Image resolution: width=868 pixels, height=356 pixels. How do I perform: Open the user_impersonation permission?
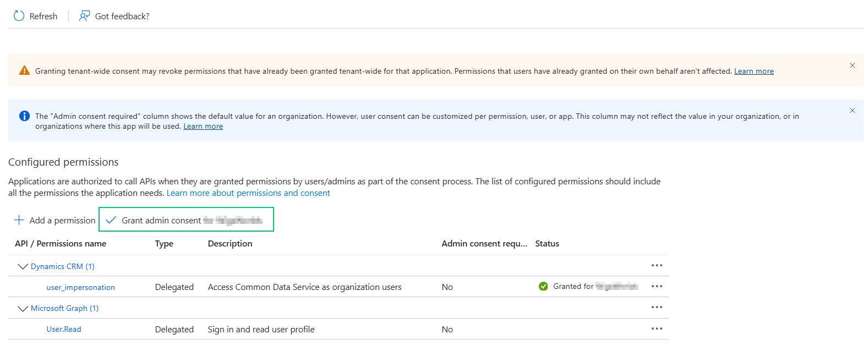pos(81,287)
